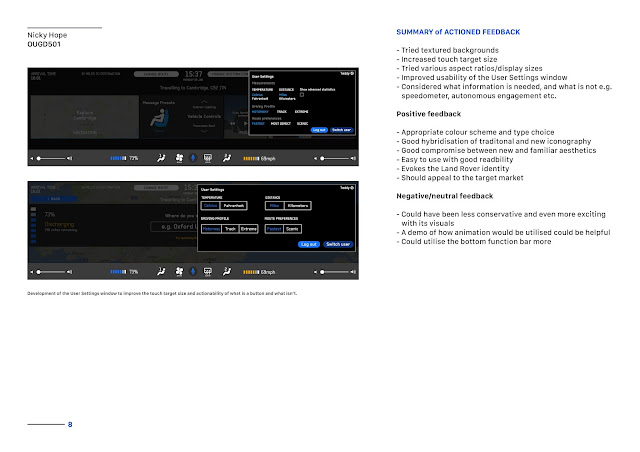Click 'SUMMARY of ACTIONED FEEDBACK' heading
Image resolution: width=640 pixels, height=452 pixels.
[458, 32]
